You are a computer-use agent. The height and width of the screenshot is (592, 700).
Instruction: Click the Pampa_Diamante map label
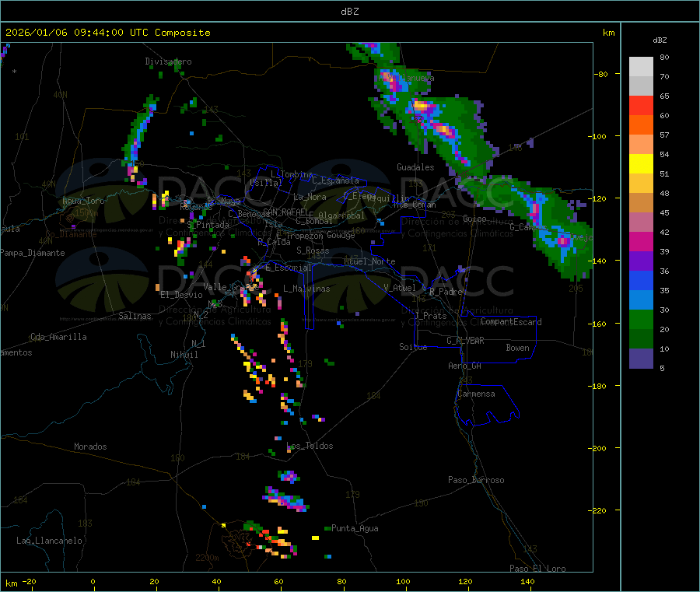click(33, 253)
